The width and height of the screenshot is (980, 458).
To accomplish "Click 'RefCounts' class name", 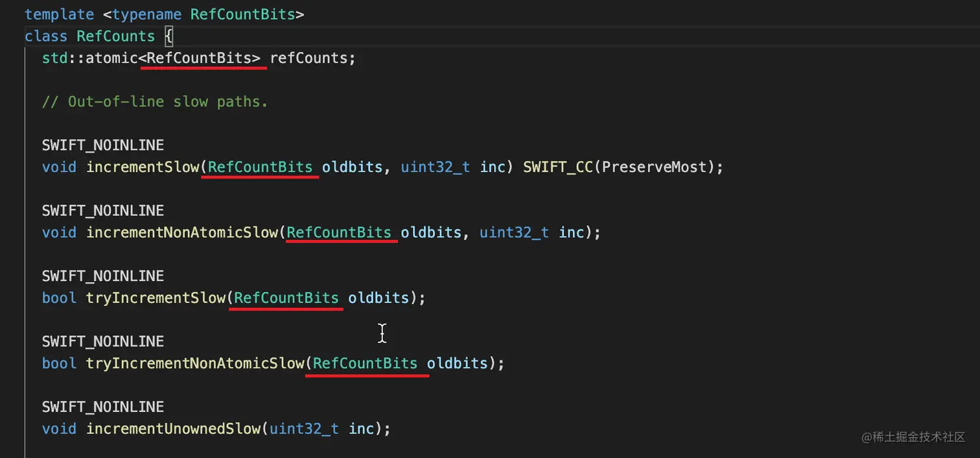I will [116, 36].
